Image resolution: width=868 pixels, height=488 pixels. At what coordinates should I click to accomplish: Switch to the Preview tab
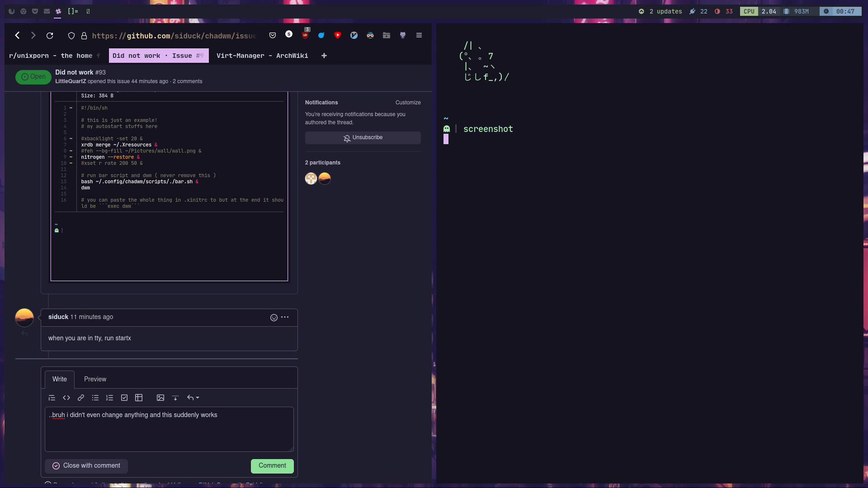coord(95,379)
